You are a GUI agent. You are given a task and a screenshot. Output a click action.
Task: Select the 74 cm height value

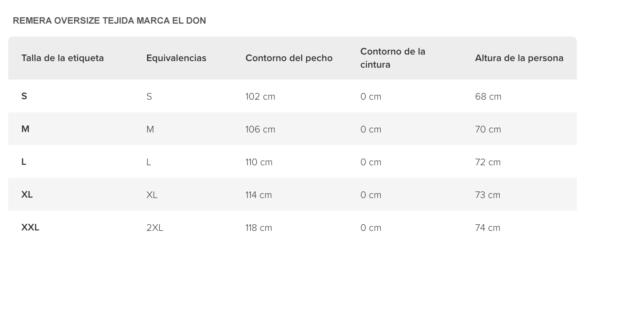pyautogui.click(x=488, y=228)
